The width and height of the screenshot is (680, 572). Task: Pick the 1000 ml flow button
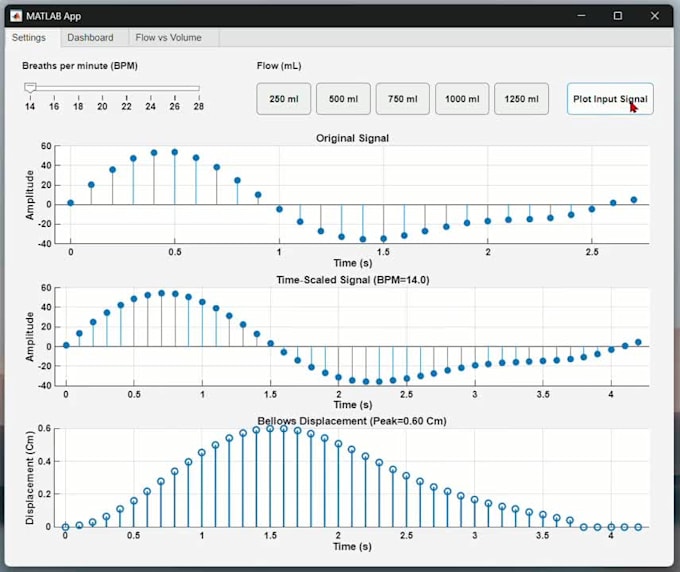pyautogui.click(x=462, y=99)
